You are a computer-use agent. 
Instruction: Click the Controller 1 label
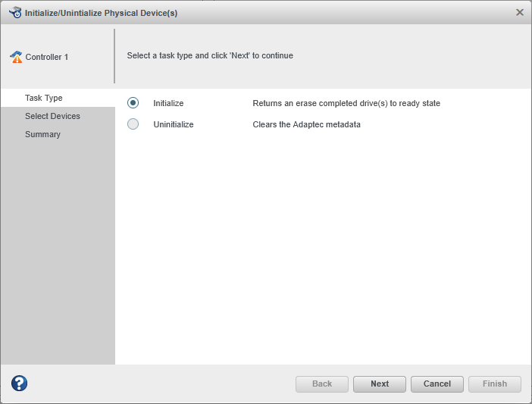click(47, 57)
